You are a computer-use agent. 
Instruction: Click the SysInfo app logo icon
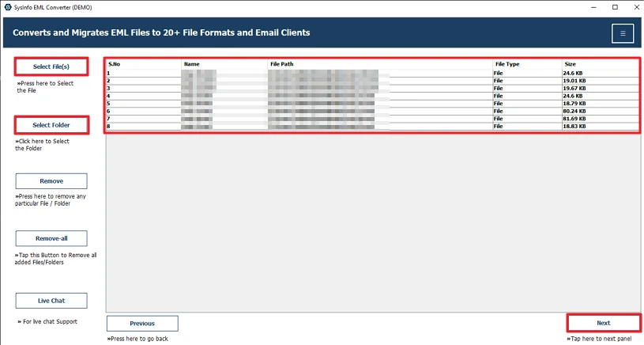7,7
